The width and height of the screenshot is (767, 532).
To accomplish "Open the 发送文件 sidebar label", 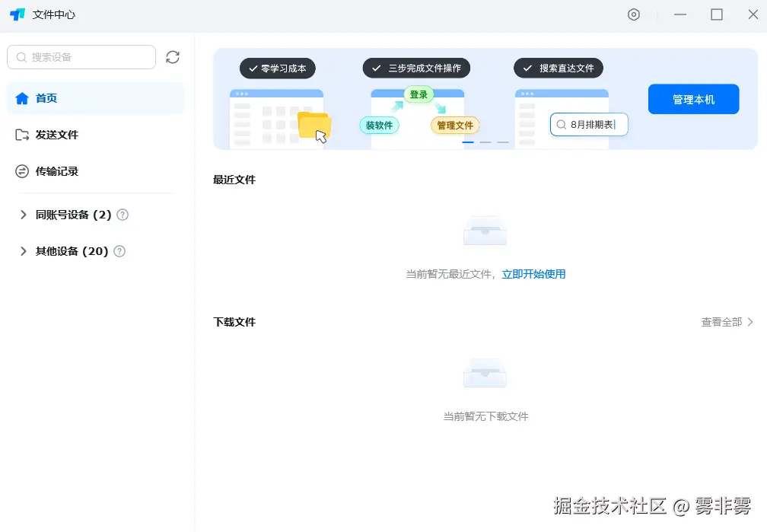I will click(57, 135).
